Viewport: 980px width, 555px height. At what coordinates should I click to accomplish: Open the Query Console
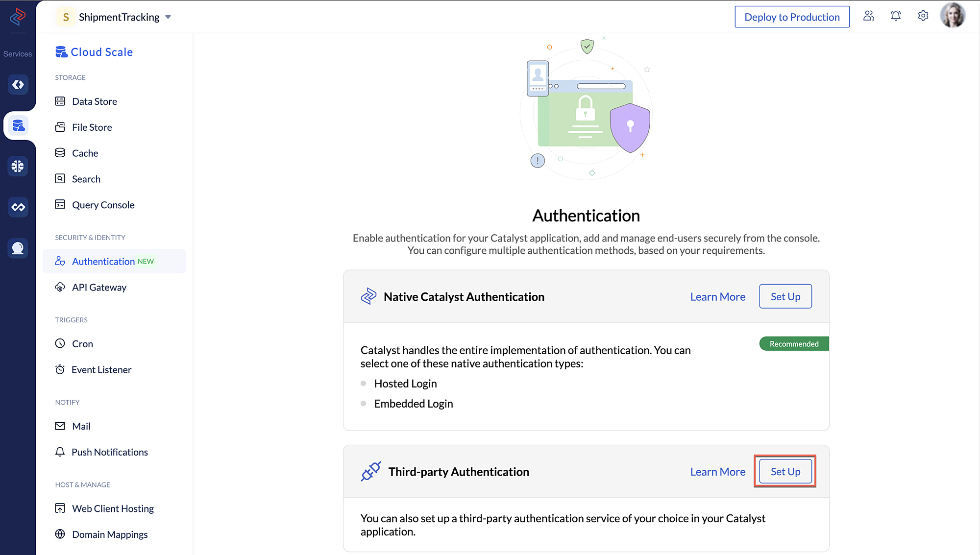coord(103,205)
